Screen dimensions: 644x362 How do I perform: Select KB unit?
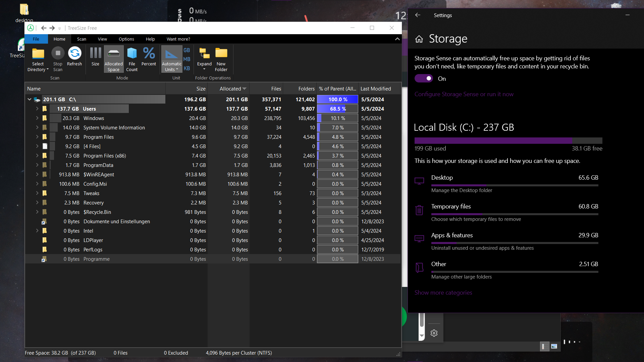point(187,68)
